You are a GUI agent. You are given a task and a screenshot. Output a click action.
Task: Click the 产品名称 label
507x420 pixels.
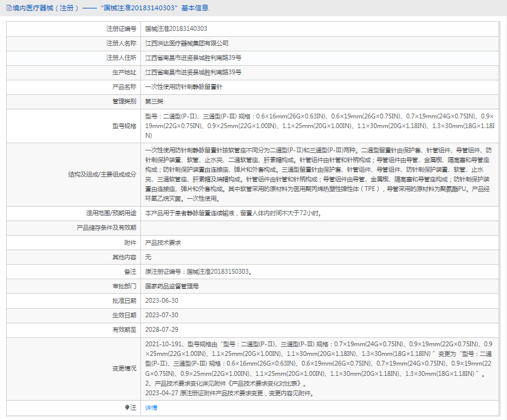tap(125, 87)
